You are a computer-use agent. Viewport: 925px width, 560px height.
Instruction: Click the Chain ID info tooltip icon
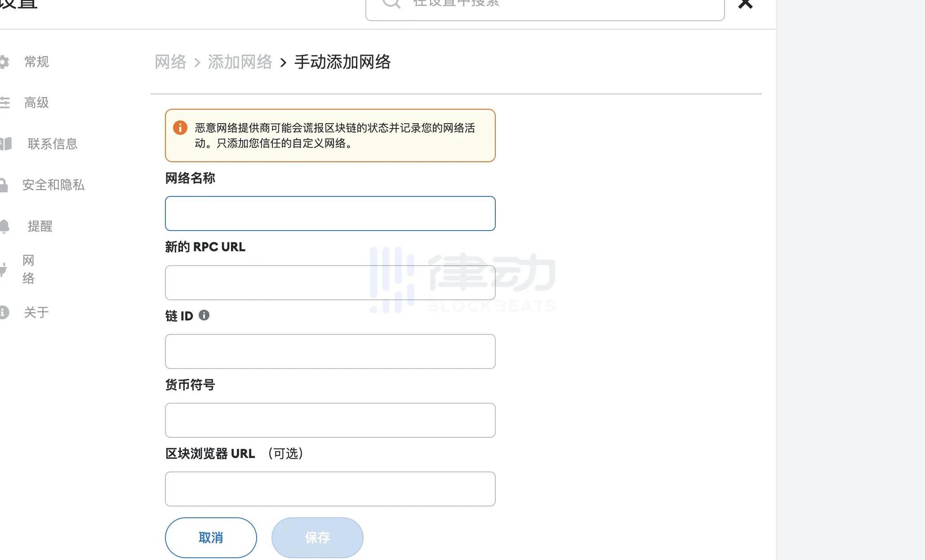tap(204, 315)
